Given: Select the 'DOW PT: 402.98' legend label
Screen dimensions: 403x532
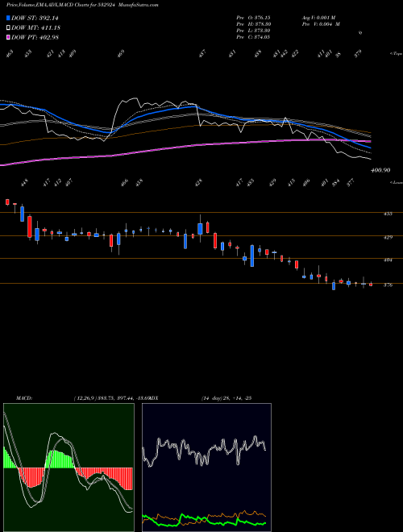Looking at the screenshot, I should pyautogui.click(x=35, y=37).
